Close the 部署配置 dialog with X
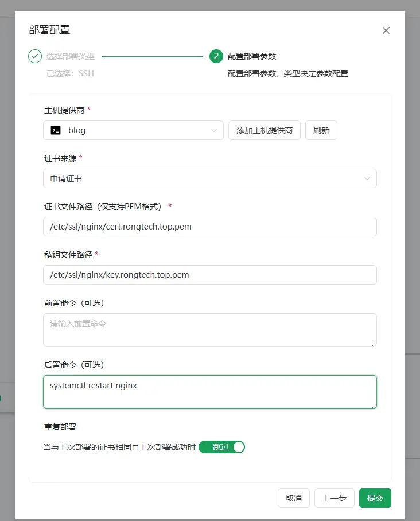Image resolution: width=420 pixels, height=521 pixels. pos(386,30)
